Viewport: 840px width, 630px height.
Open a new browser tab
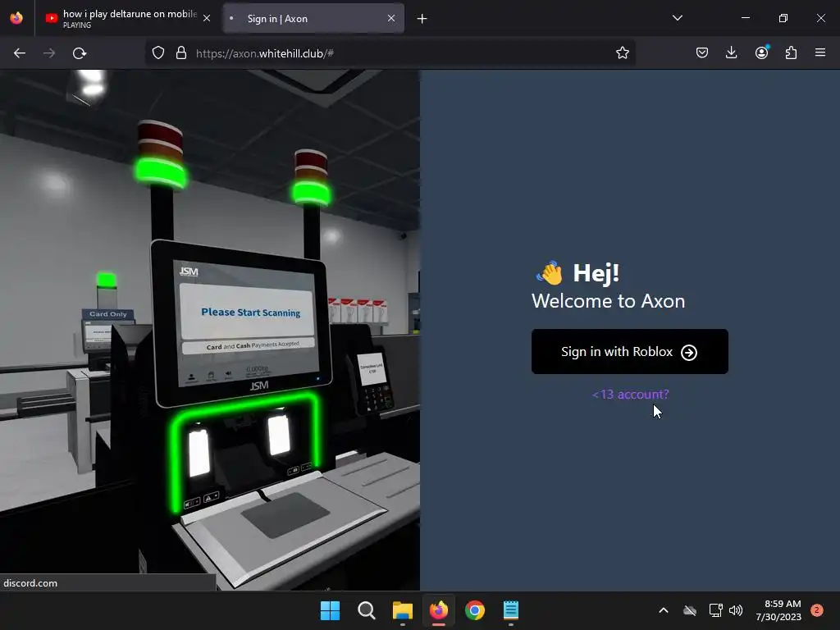click(422, 19)
